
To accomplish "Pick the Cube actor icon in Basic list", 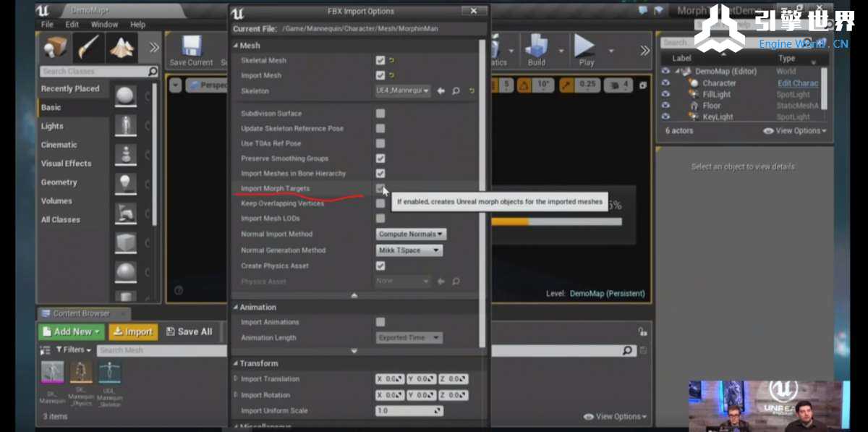I will (126, 243).
